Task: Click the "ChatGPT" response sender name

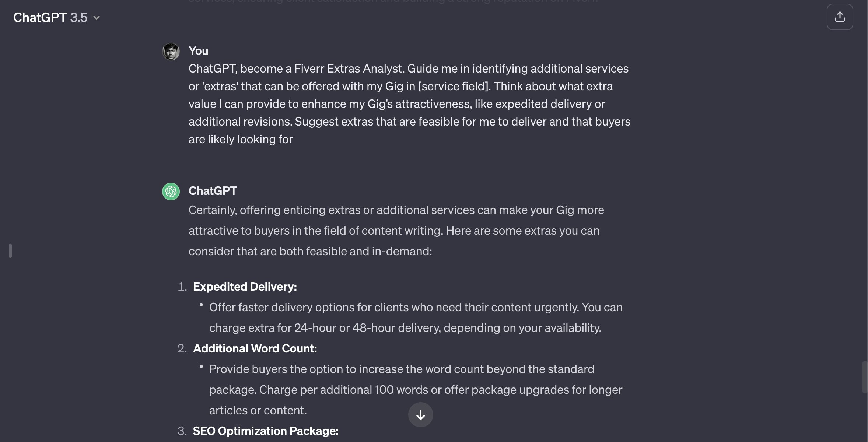Action: (x=213, y=191)
